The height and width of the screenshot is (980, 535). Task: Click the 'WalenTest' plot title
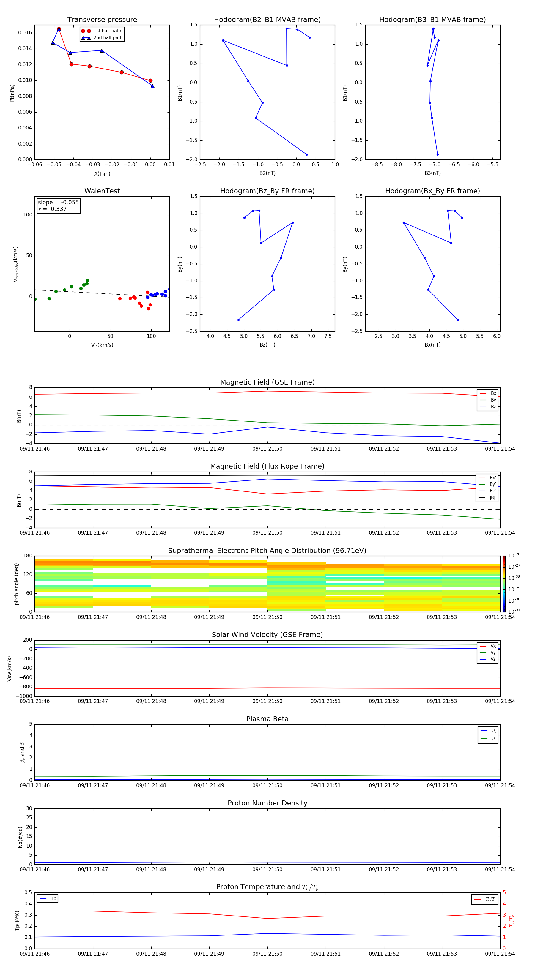(x=102, y=191)
